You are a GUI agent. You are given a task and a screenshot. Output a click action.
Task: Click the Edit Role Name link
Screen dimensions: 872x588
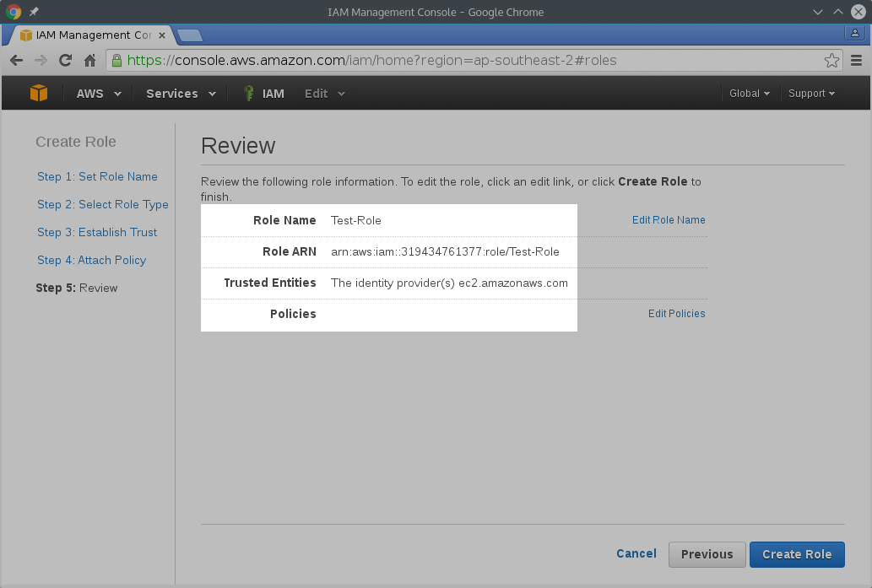click(669, 219)
